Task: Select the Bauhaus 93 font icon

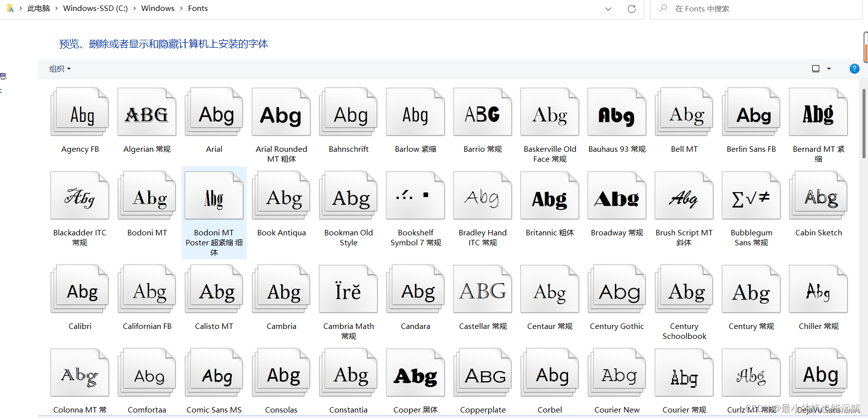Action: [x=617, y=112]
